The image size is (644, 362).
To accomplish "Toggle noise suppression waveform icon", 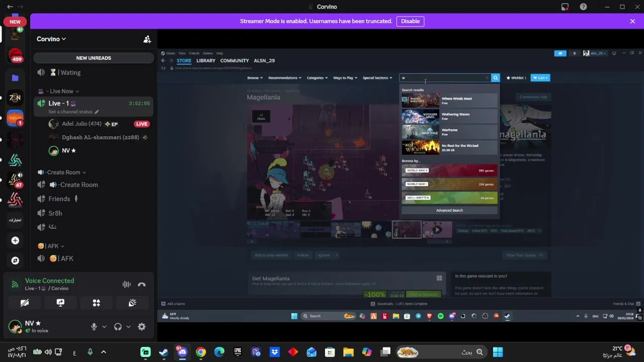I will 126,285.
